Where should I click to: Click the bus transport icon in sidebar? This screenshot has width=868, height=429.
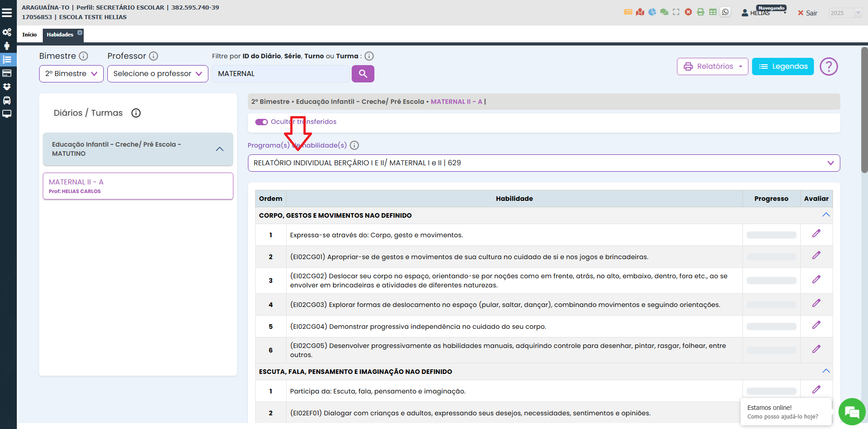[7, 100]
